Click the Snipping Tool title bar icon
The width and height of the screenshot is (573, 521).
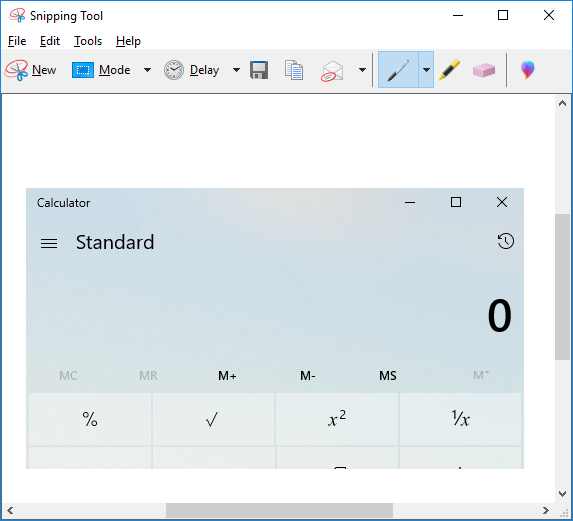(x=17, y=16)
